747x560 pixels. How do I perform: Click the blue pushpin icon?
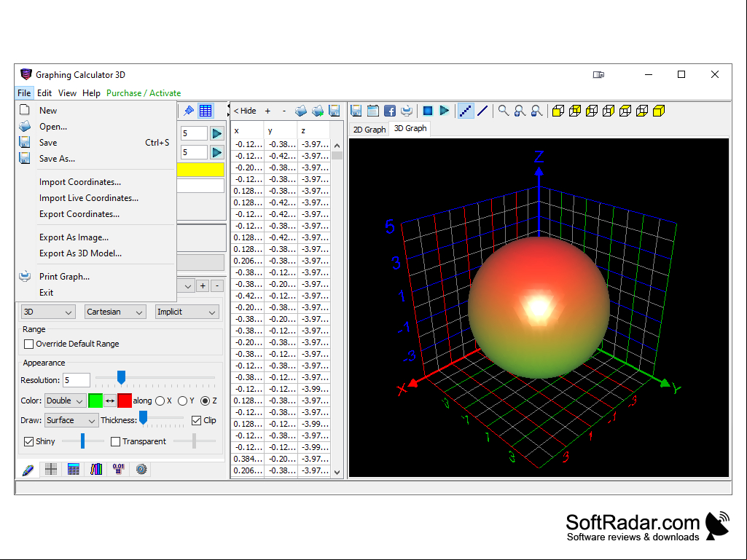(189, 111)
